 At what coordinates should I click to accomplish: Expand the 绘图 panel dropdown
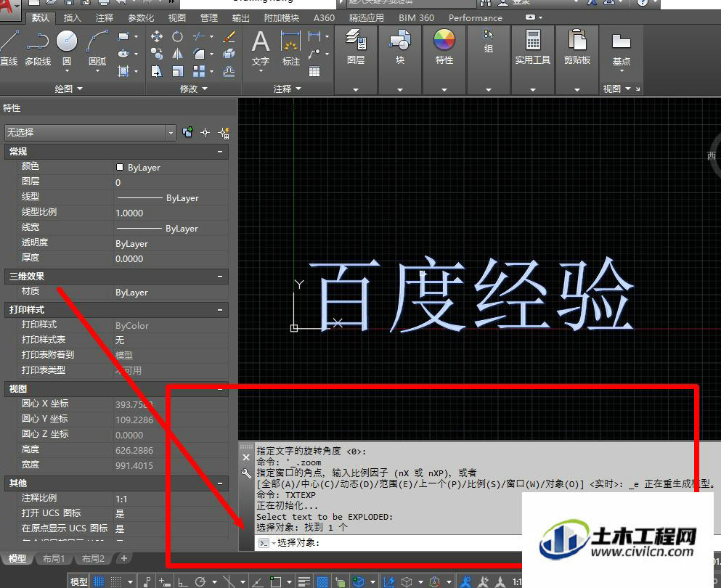(68, 89)
